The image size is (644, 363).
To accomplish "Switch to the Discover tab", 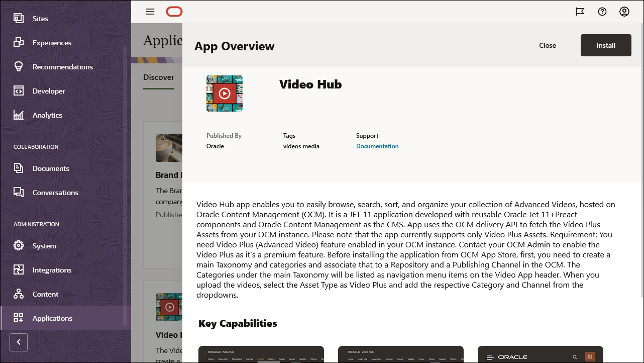I will (x=159, y=77).
